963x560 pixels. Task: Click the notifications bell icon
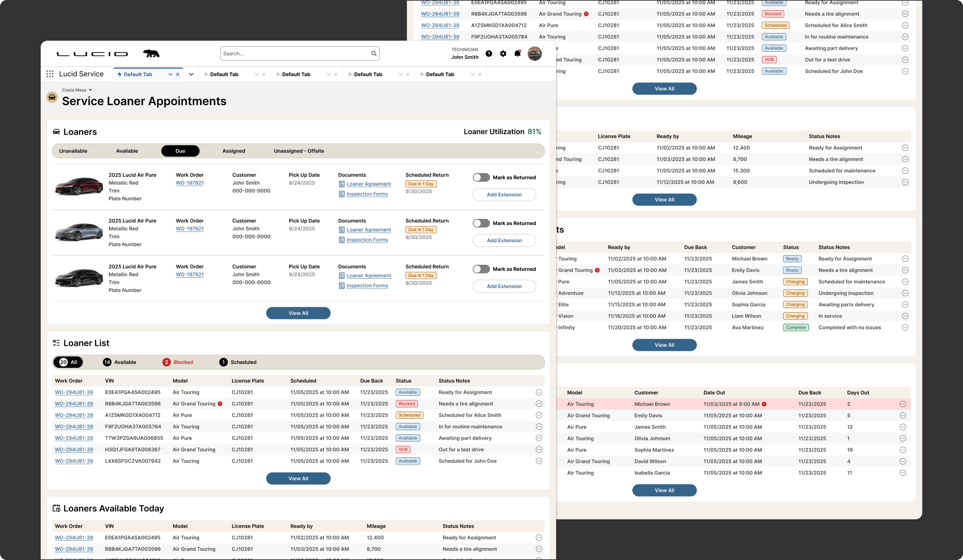tap(517, 54)
